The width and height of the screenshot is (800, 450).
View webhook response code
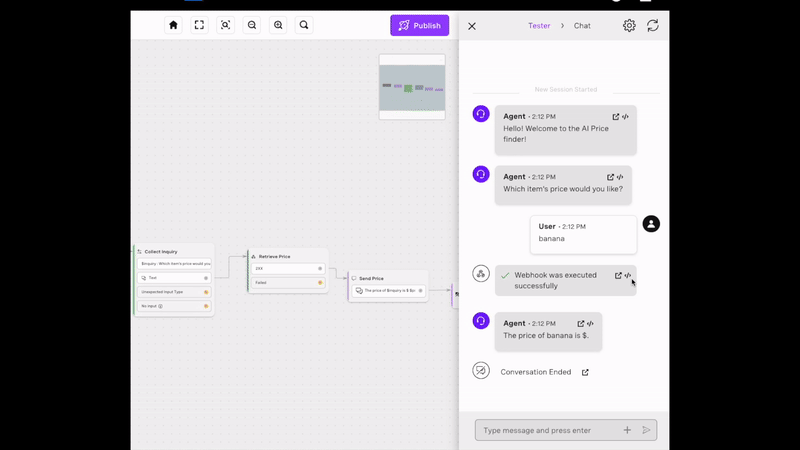tap(628, 276)
